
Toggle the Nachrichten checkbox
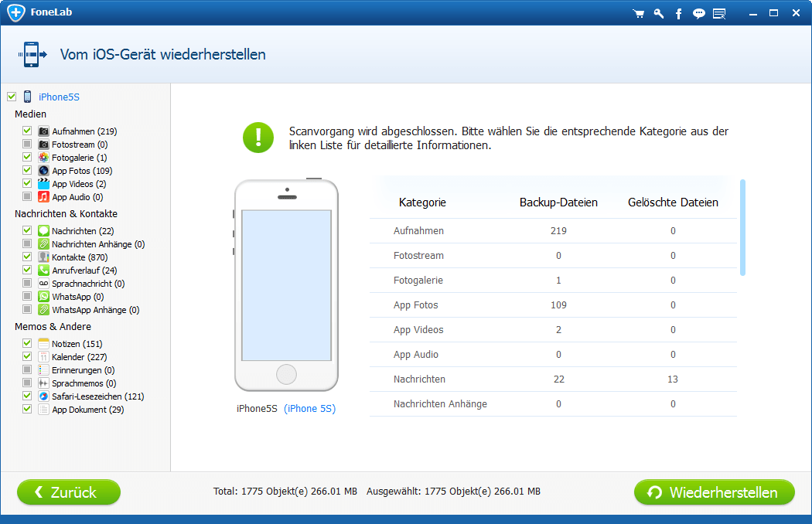[27, 231]
